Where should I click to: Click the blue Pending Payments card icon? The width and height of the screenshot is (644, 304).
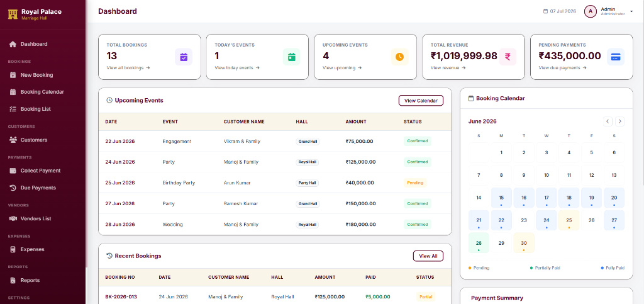[616, 57]
